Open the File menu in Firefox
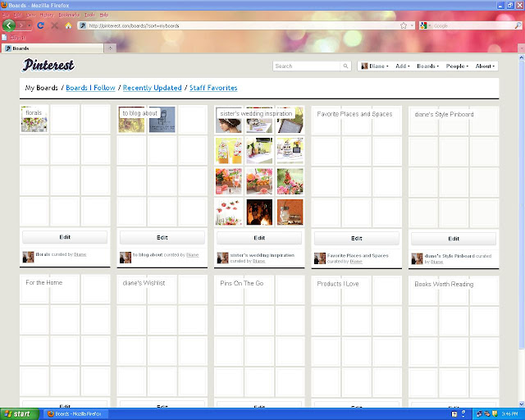This screenshot has width=525, height=420. (6, 15)
